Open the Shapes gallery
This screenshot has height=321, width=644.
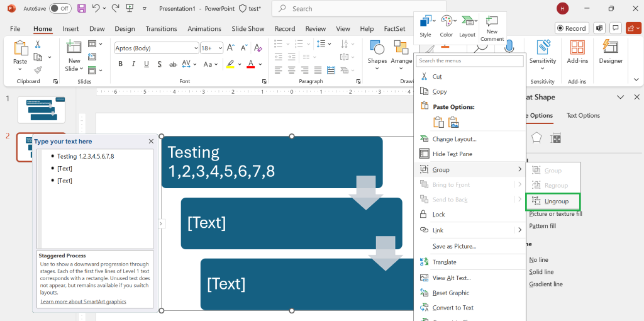[x=377, y=55]
